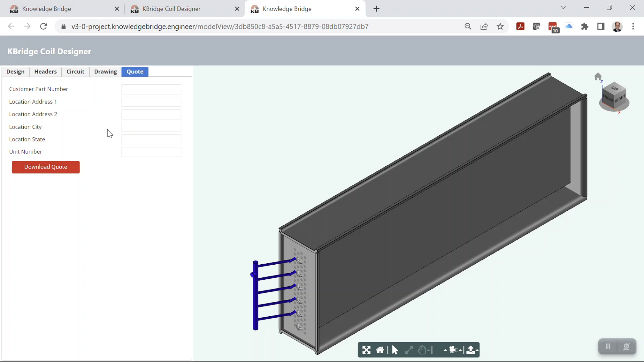
Task: Go back to the previous page
Action: pyautogui.click(x=11, y=26)
